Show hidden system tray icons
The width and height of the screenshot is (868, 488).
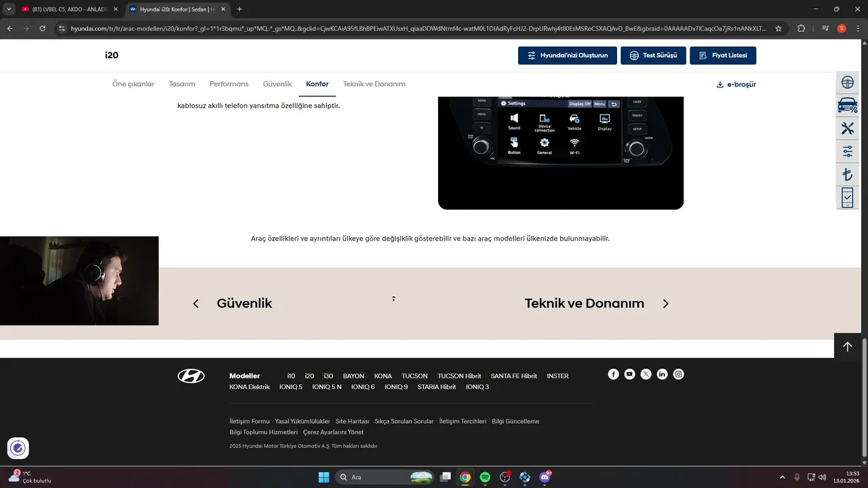782,477
